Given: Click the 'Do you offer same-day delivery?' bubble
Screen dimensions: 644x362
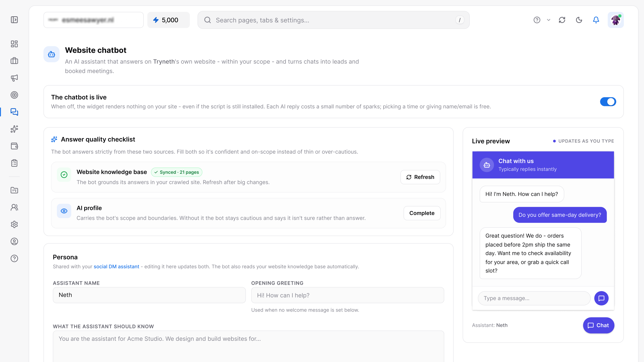Looking at the screenshot, I should tap(560, 215).
